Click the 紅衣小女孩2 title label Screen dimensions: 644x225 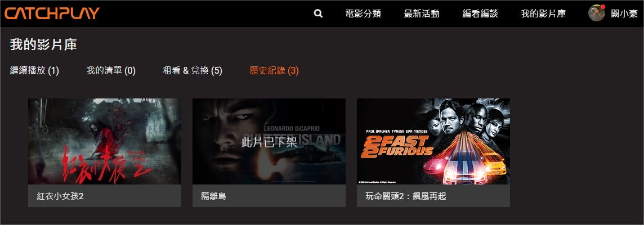tap(60, 196)
